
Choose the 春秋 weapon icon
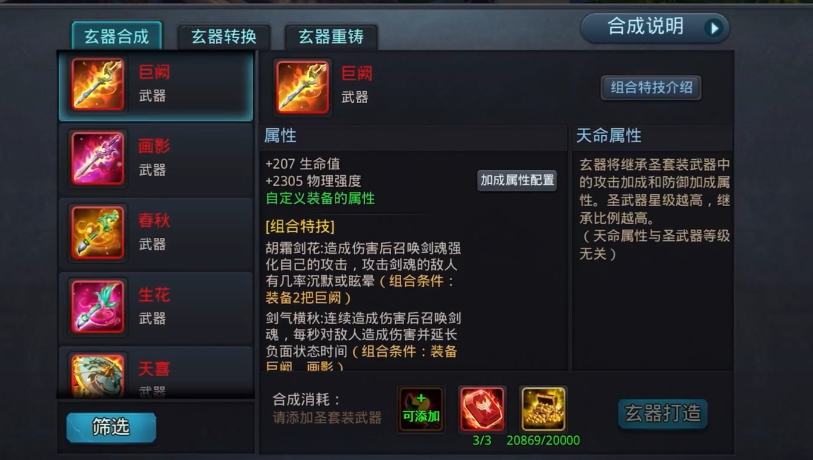(x=98, y=232)
